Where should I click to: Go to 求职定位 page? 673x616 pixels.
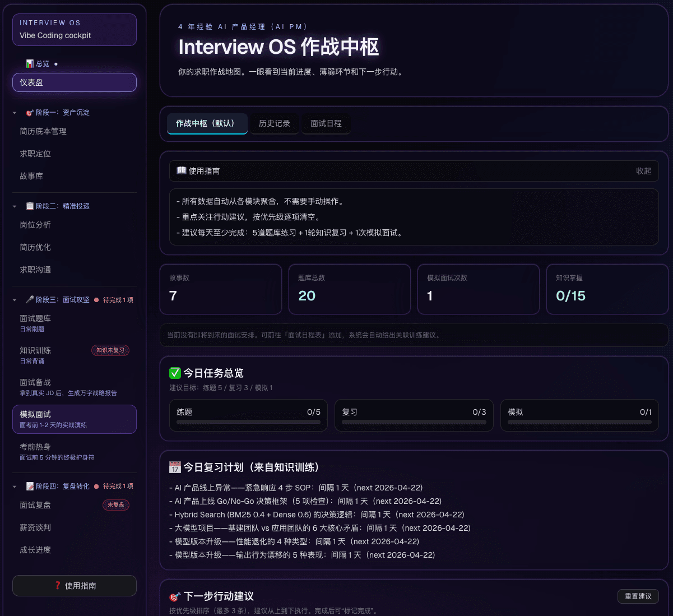(x=75, y=154)
